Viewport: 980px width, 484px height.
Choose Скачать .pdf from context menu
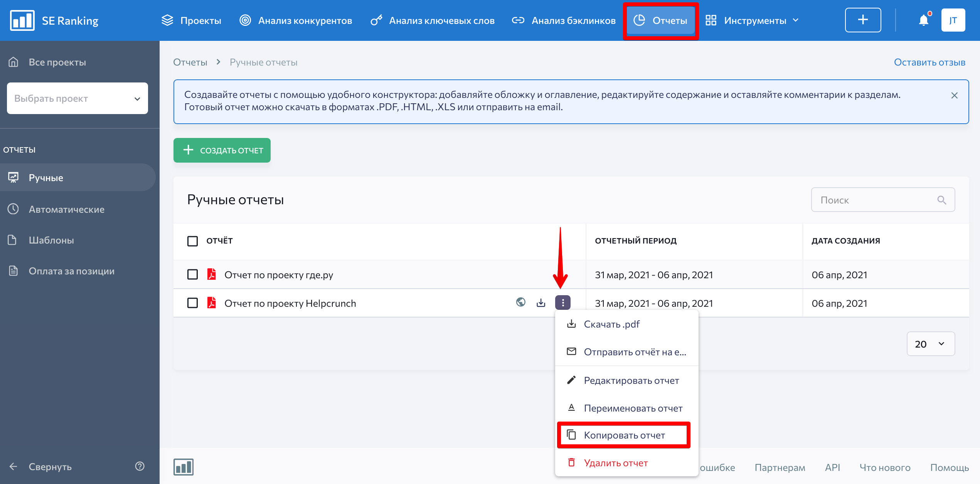point(627,324)
